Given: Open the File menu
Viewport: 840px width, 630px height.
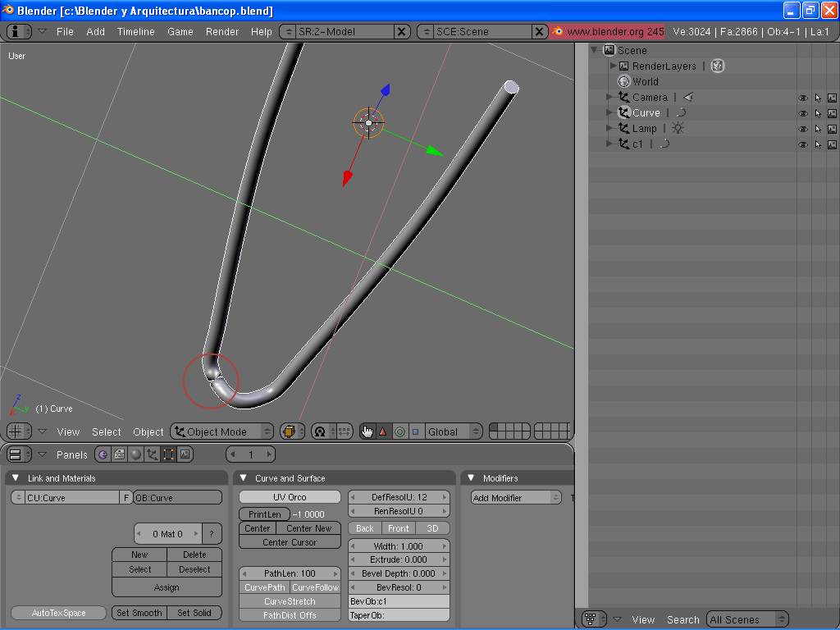Looking at the screenshot, I should (65, 32).
